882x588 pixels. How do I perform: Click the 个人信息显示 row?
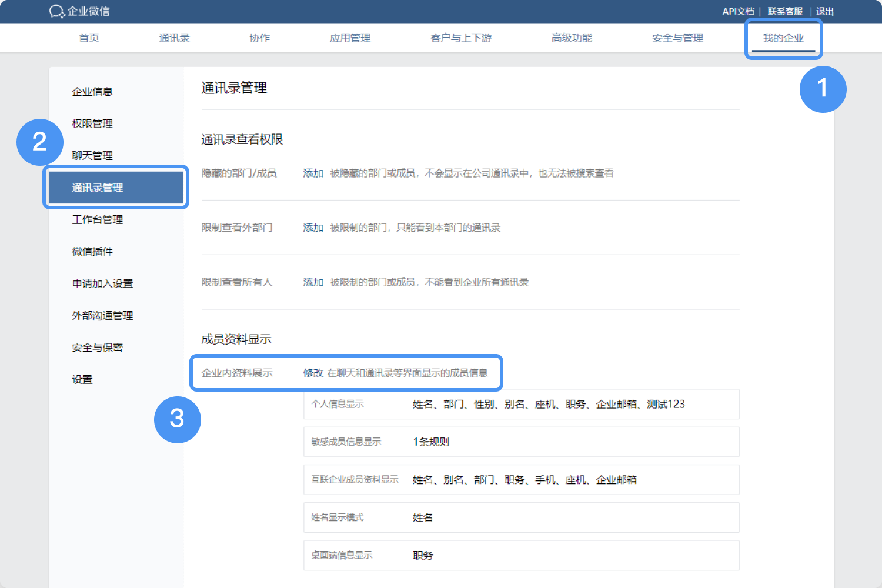pyautogui.click(x=521, y=404)
